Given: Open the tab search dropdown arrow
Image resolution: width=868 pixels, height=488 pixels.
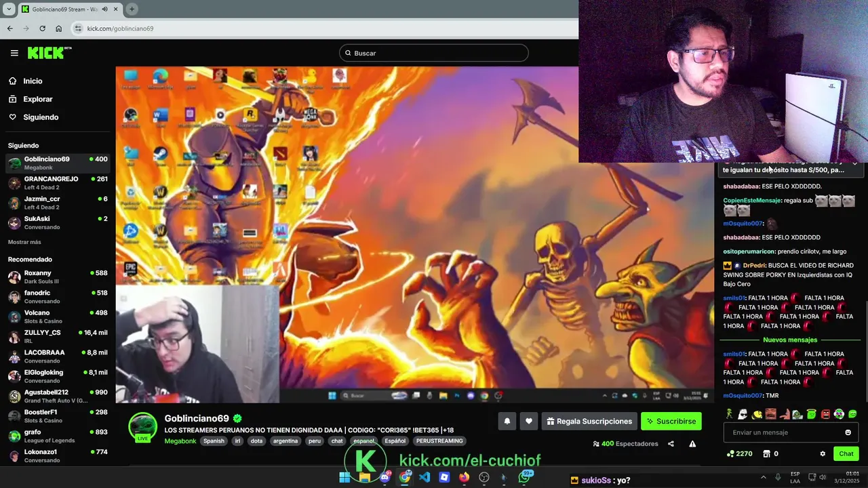Looking at the screenshot, I should (9, 9).
